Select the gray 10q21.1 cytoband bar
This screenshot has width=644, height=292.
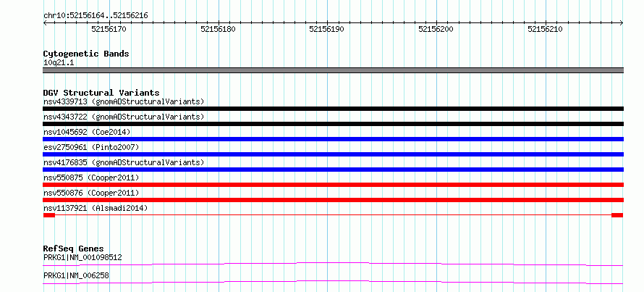(333, 70)
